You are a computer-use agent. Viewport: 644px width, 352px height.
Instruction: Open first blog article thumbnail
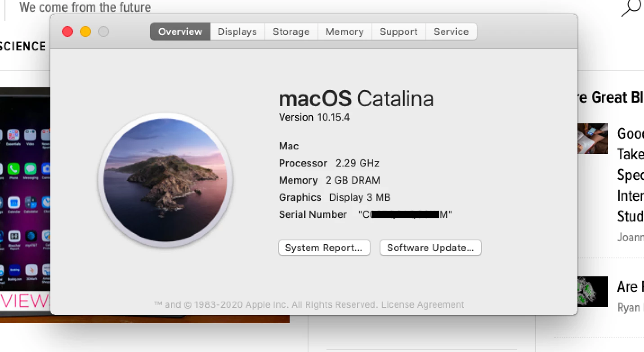[x=592, y=139]
